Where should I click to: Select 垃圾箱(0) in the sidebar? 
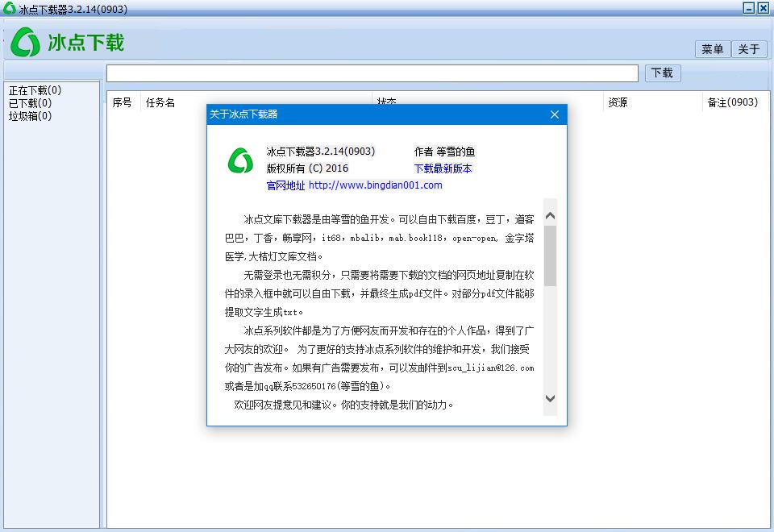[30, 116]
